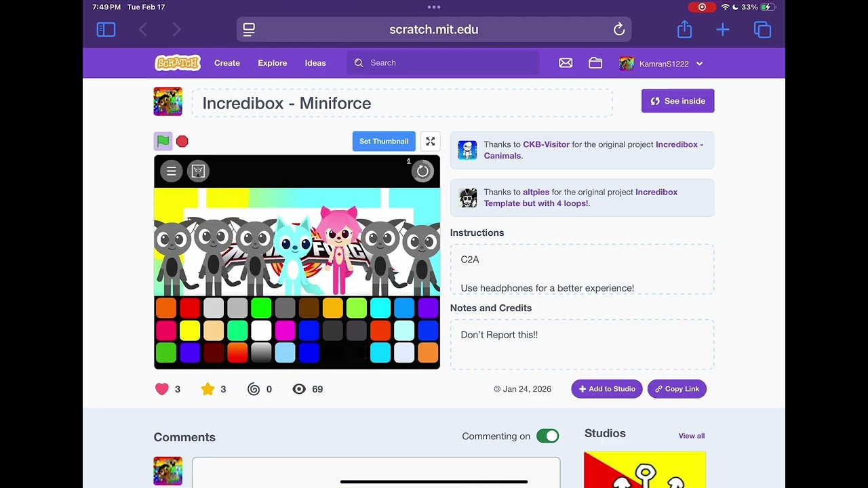Open the CKB-Visitor profile link

pos(546,144)
